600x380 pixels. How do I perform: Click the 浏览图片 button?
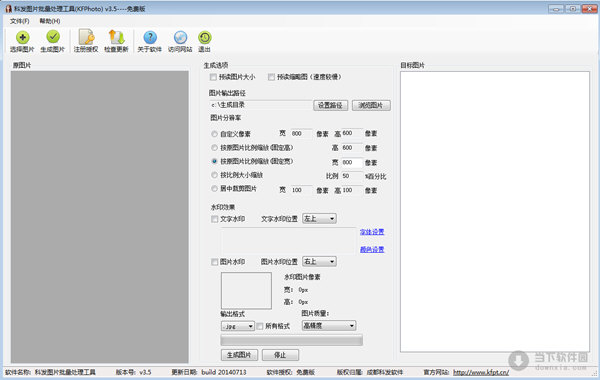(371, 105)
